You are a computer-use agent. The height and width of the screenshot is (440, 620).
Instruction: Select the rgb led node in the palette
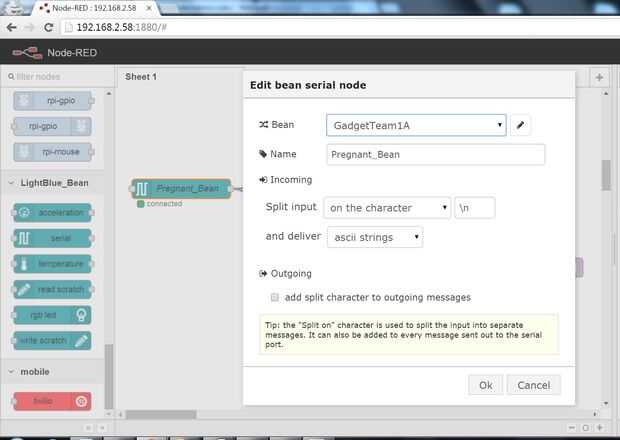point(52,315)
